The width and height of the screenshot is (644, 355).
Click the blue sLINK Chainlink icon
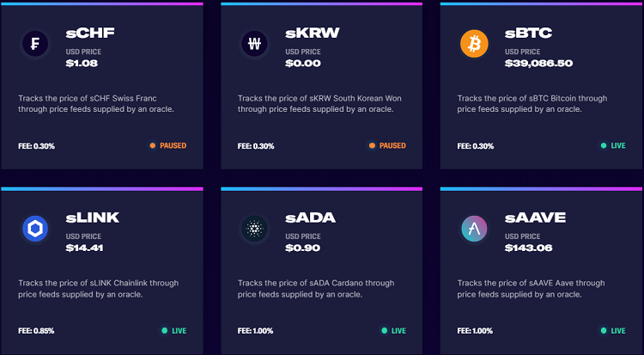pos(35,228)
